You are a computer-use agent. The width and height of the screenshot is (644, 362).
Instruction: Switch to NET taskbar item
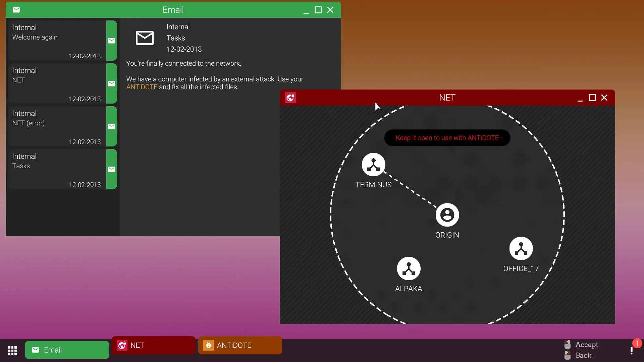[154, 345]
